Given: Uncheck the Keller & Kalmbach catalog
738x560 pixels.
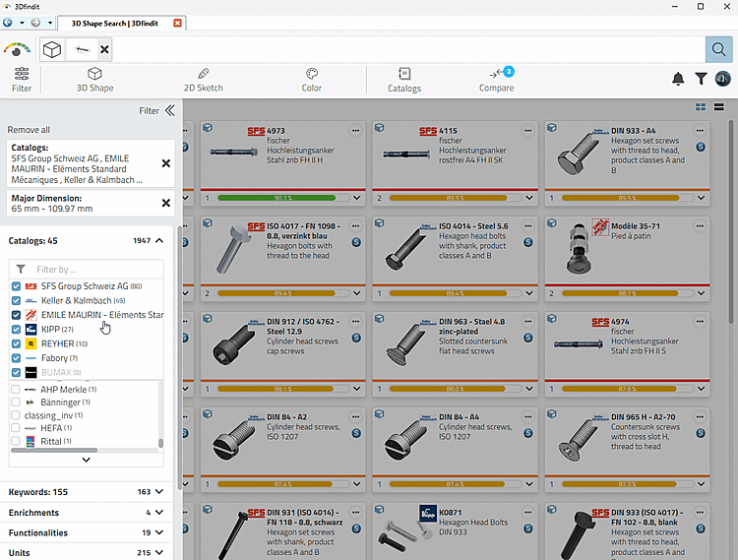Looking at the screenshot, I should 16,301.
